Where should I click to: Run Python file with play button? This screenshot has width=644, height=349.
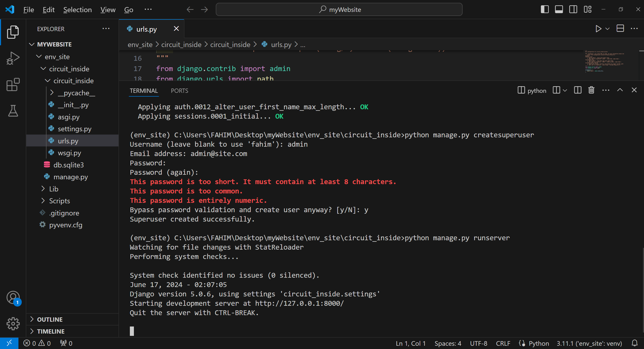598,29
